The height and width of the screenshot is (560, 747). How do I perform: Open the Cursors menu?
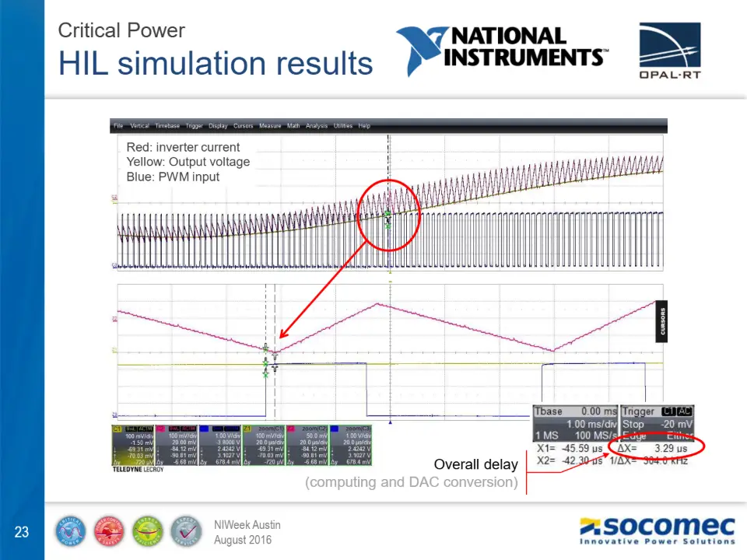click(x=243, y=126)
